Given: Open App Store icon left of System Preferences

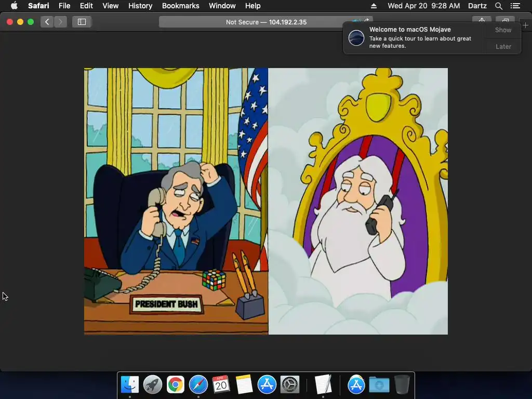Looking at the screenshot, I should tap(267, 384).
